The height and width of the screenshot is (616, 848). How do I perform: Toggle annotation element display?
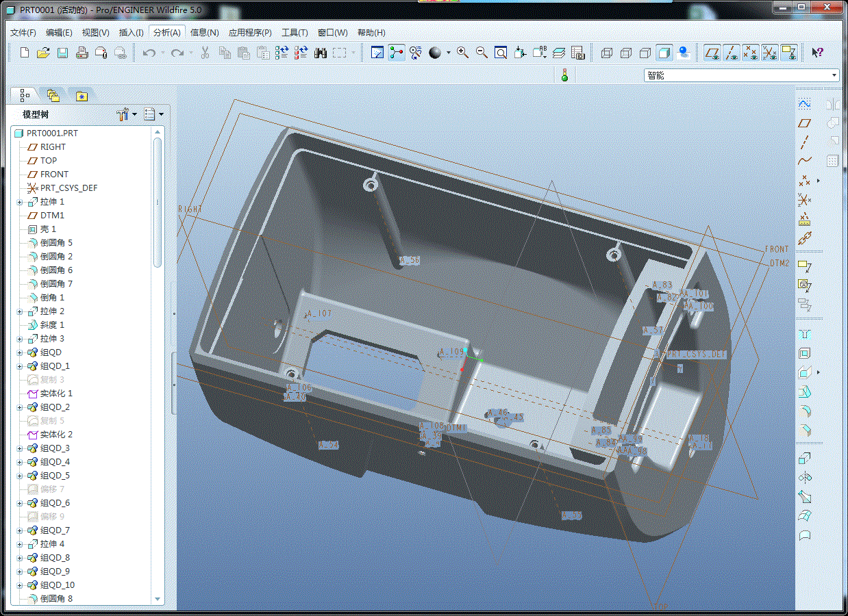pyautogui.click(x=789, y=53)
